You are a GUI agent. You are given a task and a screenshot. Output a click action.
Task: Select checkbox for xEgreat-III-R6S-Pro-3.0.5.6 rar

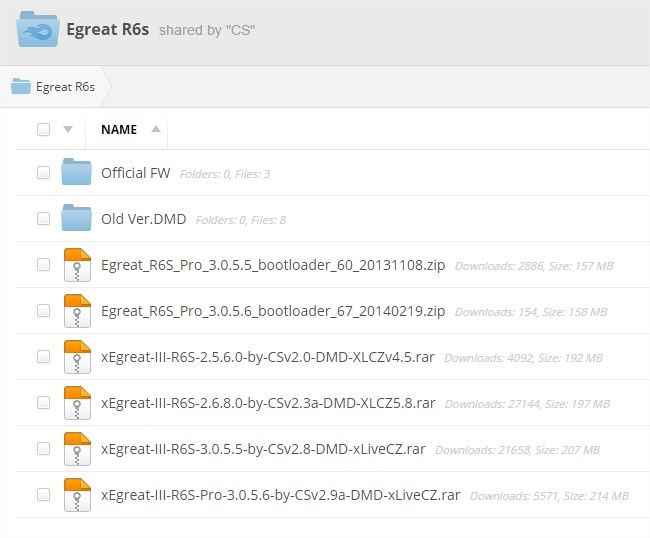tap(44, 494)
